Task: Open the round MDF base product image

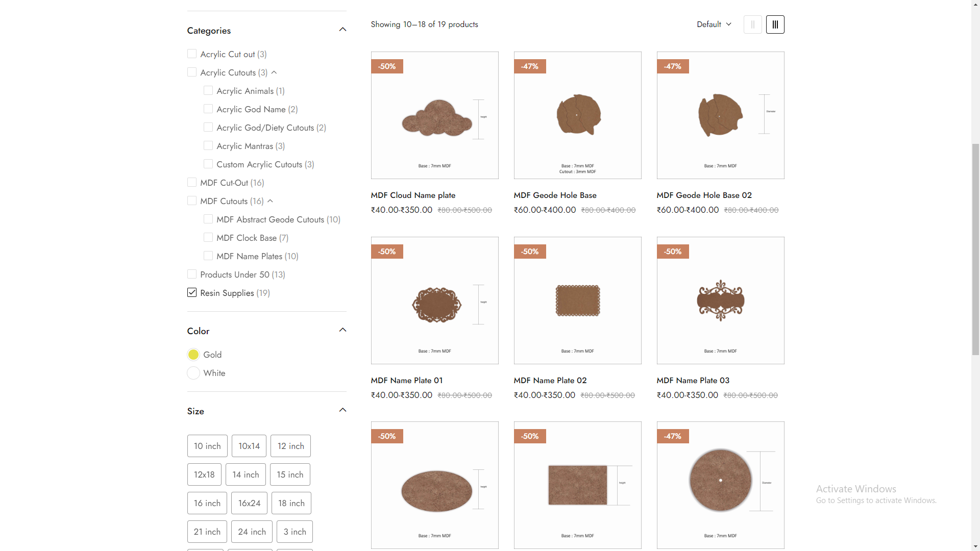Action: coord(721,485)
